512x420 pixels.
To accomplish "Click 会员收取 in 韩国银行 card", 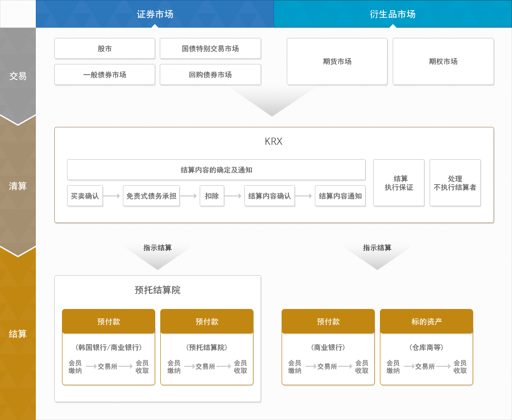I will (142, 366).
